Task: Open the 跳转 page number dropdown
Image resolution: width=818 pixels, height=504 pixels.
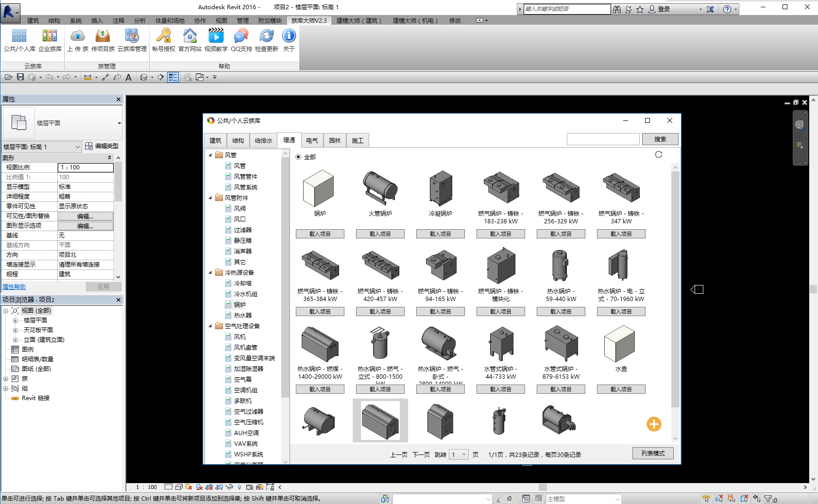Action: [x=459, y=454]
